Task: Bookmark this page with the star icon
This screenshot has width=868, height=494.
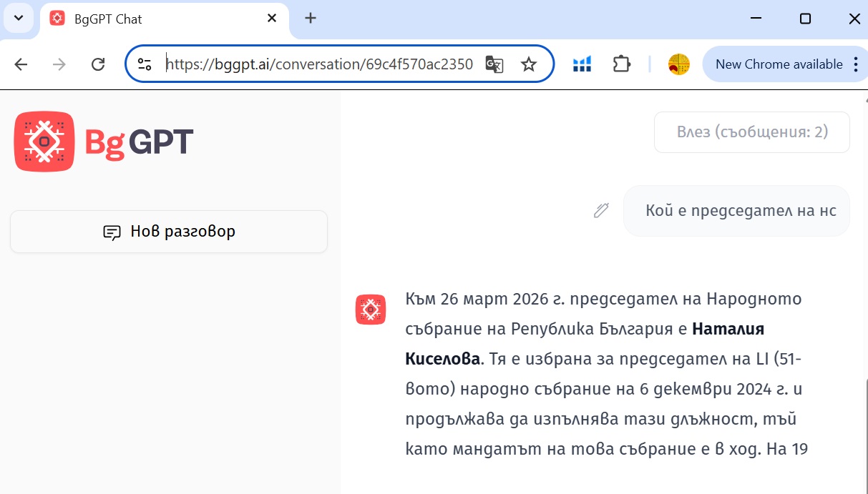Action: tap(529, 64)
